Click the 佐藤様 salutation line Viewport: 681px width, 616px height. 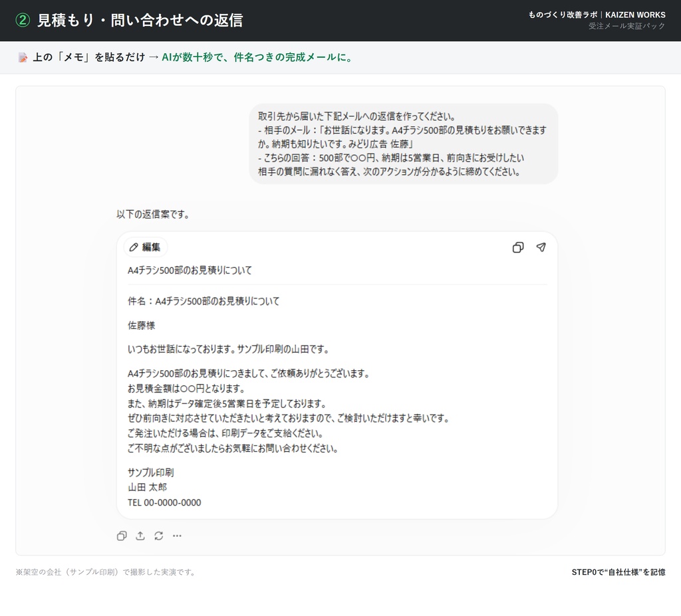[141, 325]
